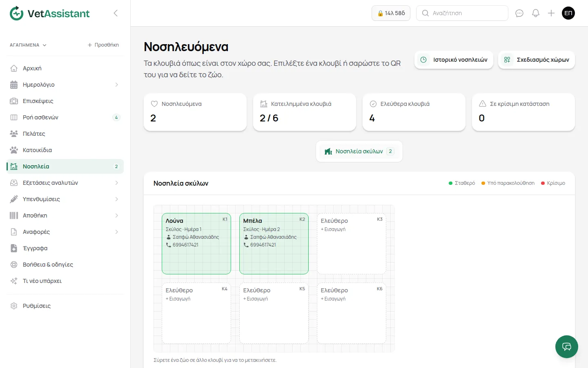Viewport: 588px width, 368px height.
Task: Click the Σχεδιασμός χώρων button
Action: pyautogui.click(x=537, y=60)
